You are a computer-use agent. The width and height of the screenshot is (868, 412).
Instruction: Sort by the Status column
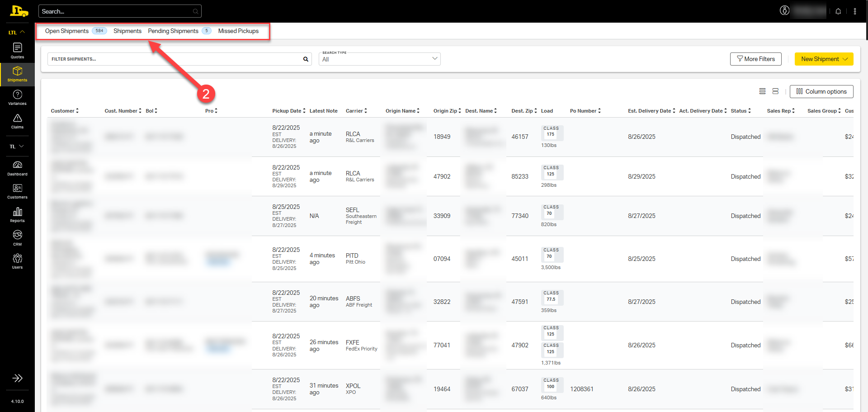[741, 111]
